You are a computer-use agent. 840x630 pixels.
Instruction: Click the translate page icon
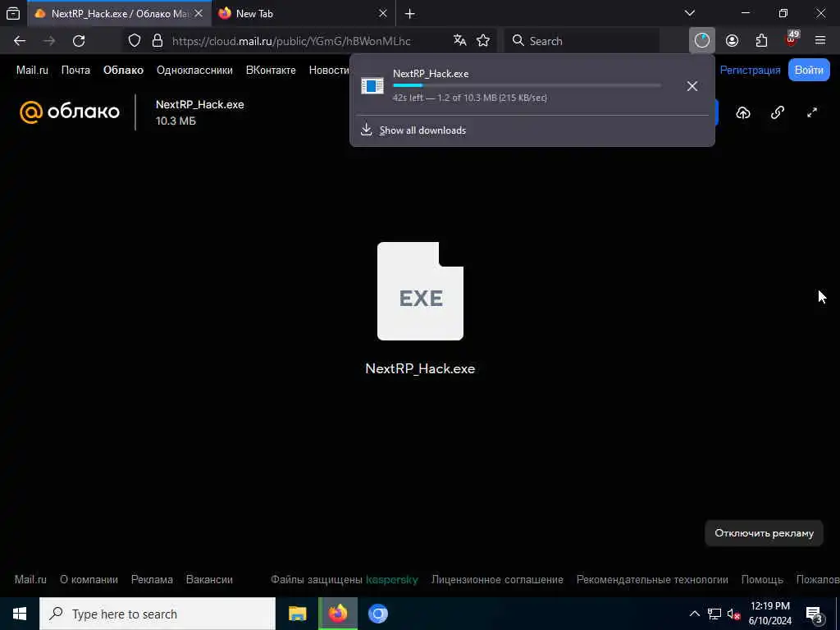click(x=459, y=40)
